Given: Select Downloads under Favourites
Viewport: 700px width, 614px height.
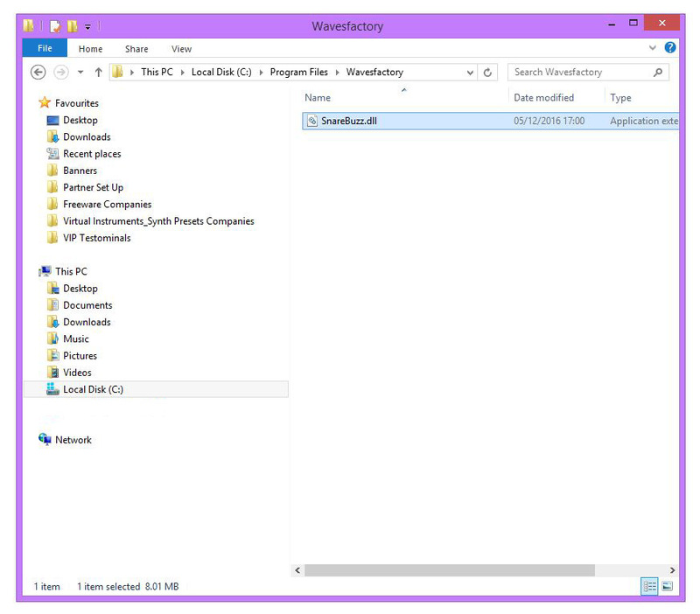Looking at the screenshot, I should (87, 137).
